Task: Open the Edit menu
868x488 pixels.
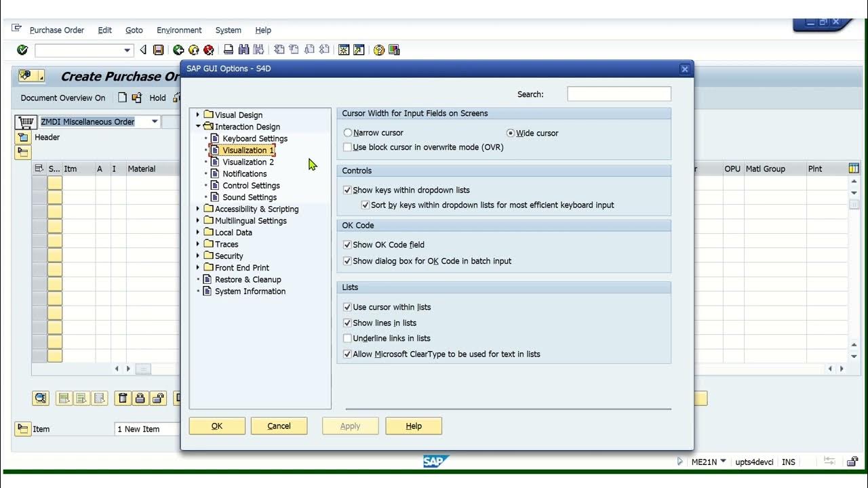Action: point(105,30)
